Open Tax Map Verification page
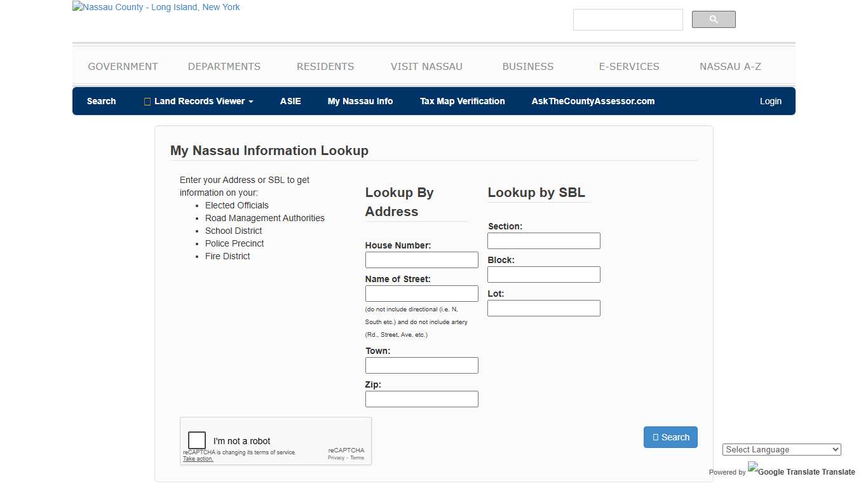 [x=462, y=101]
